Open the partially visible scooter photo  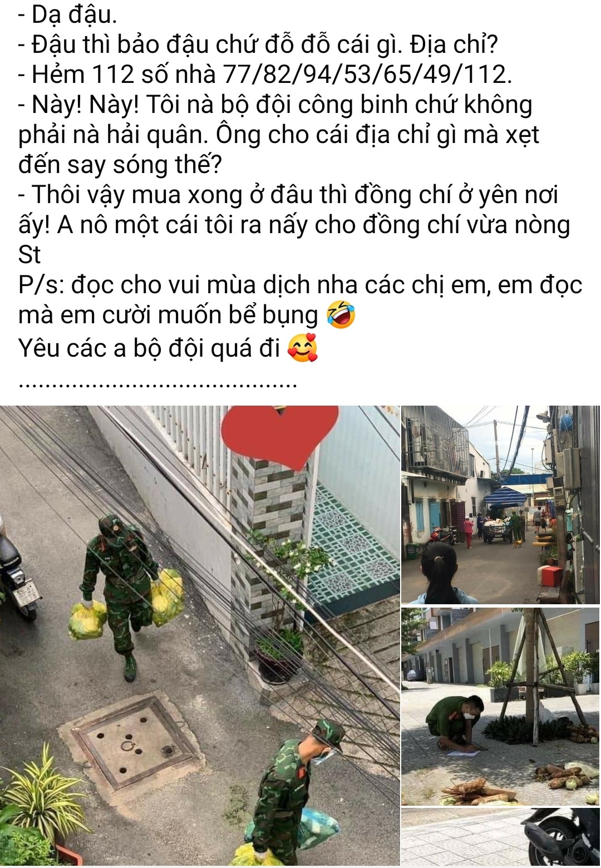501,837
